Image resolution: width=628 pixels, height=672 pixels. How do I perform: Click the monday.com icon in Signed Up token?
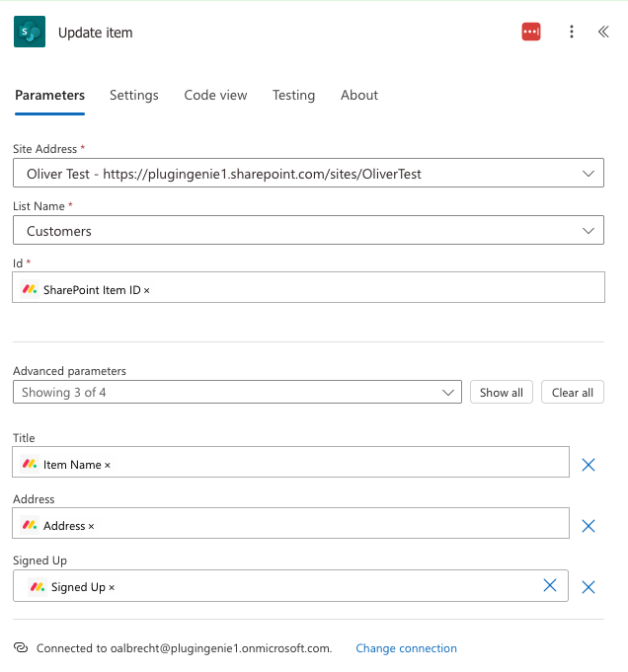pos(38,586)
